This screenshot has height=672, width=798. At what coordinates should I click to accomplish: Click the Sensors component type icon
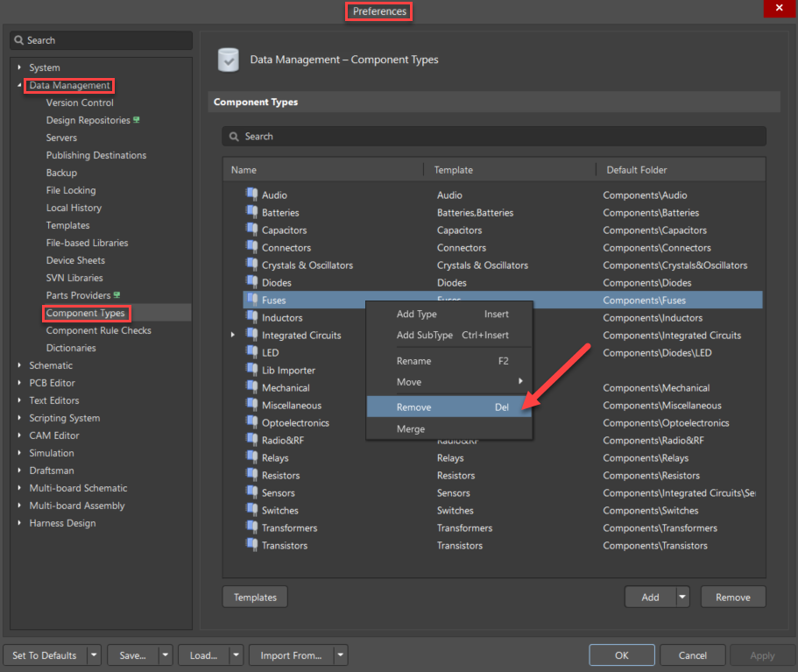[252, 492]
